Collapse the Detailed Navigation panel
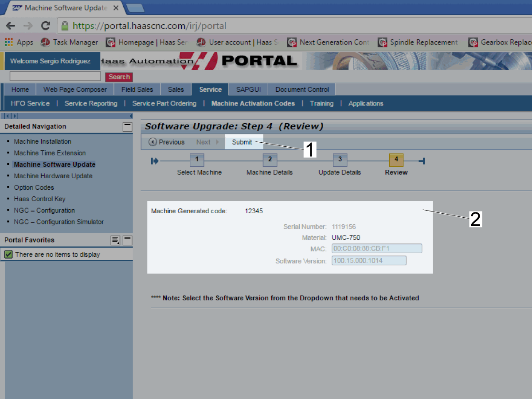The height and width of the screenshot is (399, 532). click(127, 127)
